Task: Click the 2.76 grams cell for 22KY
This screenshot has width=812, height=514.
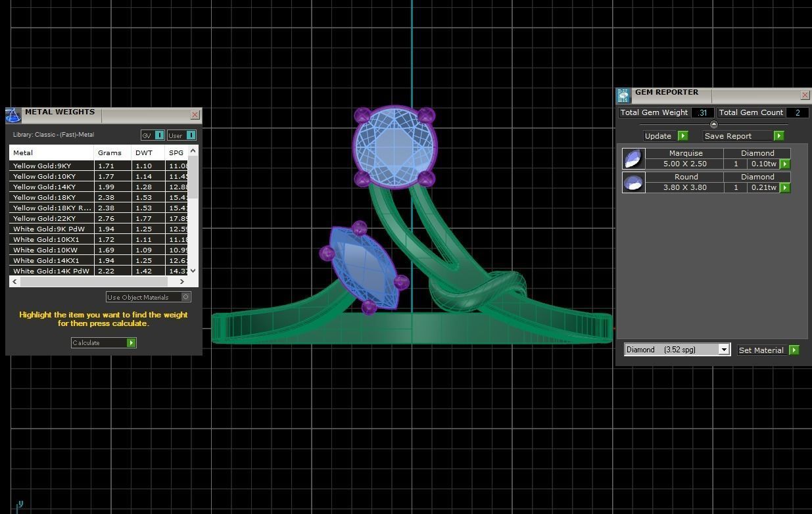Action: click(x=112, y=219)
